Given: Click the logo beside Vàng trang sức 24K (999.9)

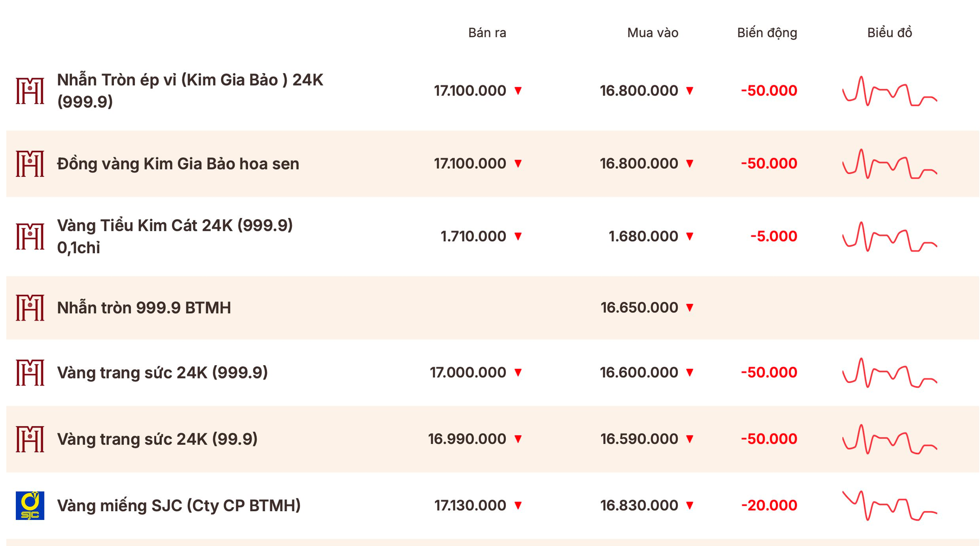Looking at the screenshot, I should (x=30, y=372).
